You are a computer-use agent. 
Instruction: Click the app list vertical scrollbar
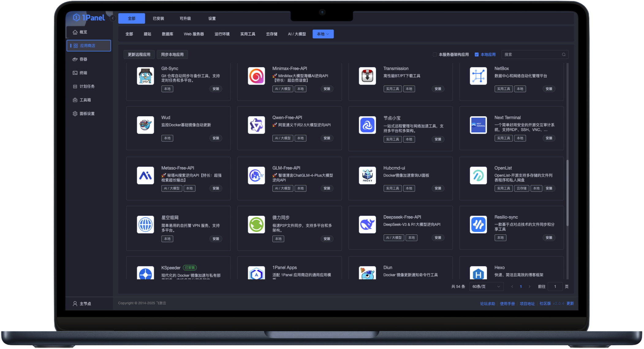[x=567, y=193]
